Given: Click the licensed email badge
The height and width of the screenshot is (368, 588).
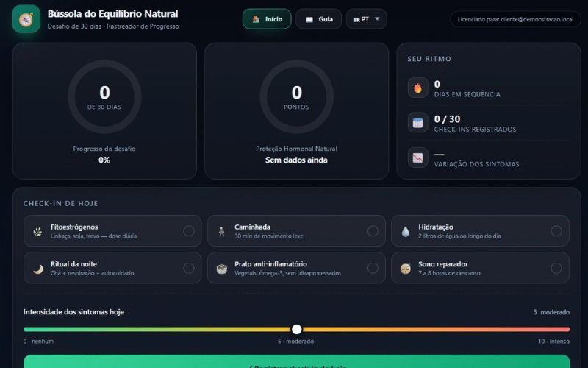Looking at the screenshot, I should pyautogui.click(x=516, y=19).
